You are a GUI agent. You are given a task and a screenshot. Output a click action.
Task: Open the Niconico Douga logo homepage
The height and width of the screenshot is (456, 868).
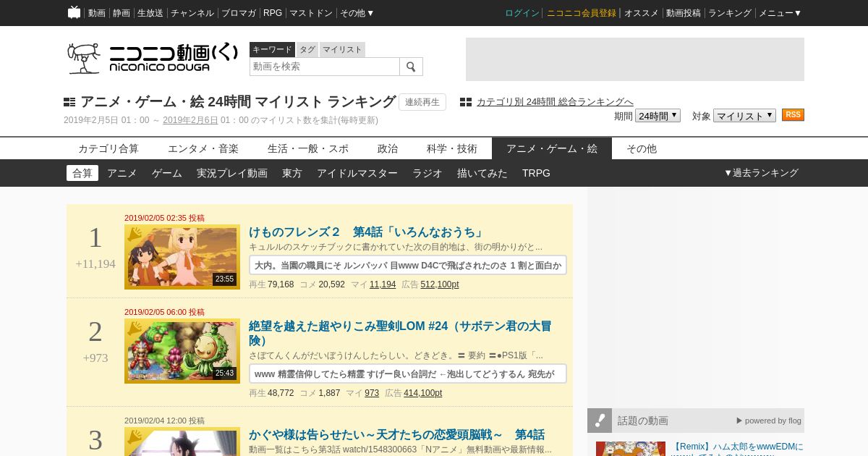click(x=153, y=58)
